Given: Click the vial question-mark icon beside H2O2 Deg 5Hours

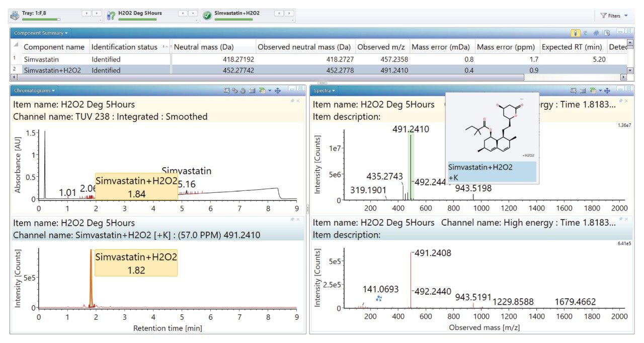Looking at the screenshot, I should coord(111,16).
